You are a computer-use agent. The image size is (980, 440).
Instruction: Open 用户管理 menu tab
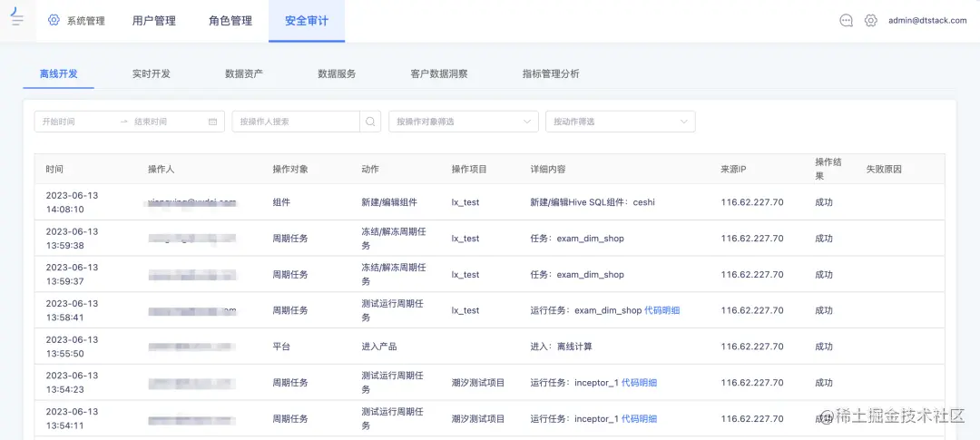(153, 21)
